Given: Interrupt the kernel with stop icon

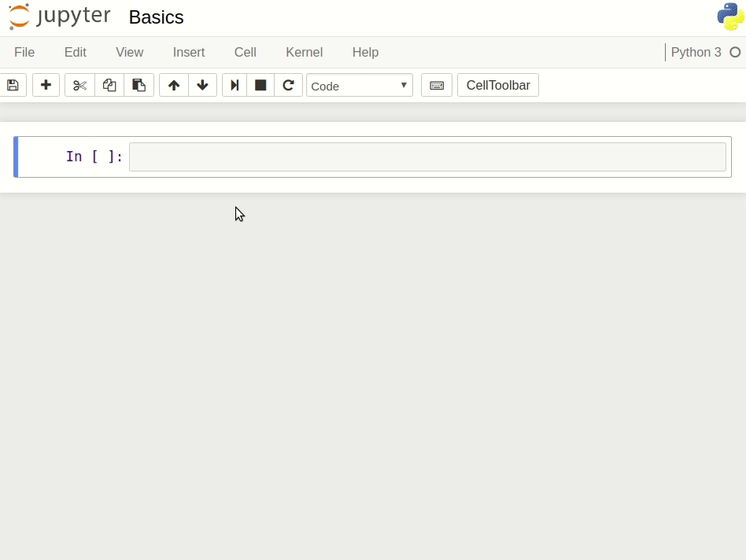Looking at the screenshot, I should 260,85.
